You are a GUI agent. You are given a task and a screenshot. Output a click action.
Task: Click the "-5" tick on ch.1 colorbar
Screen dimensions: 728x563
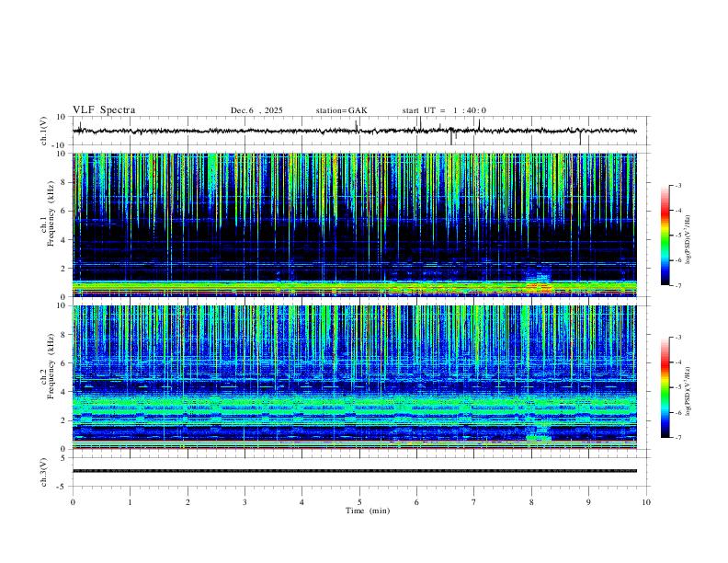point(677,236)
